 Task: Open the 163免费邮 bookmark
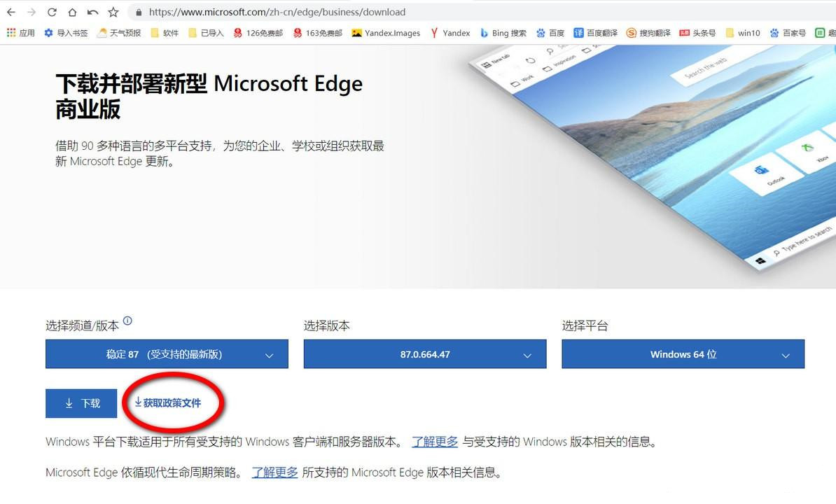click(317, 33)
